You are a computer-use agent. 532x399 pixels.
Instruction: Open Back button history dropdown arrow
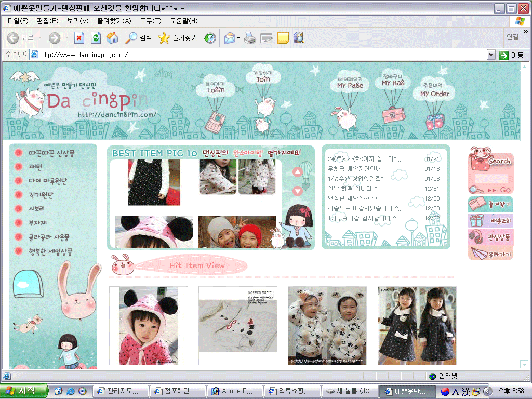click(x=40, y=37)
